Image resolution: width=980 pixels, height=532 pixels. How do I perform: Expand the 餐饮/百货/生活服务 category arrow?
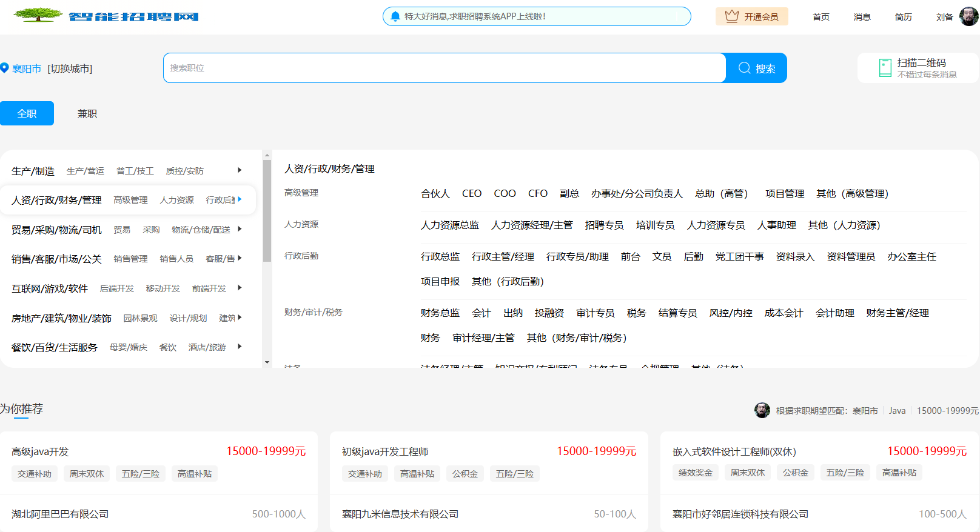[240, 347]
